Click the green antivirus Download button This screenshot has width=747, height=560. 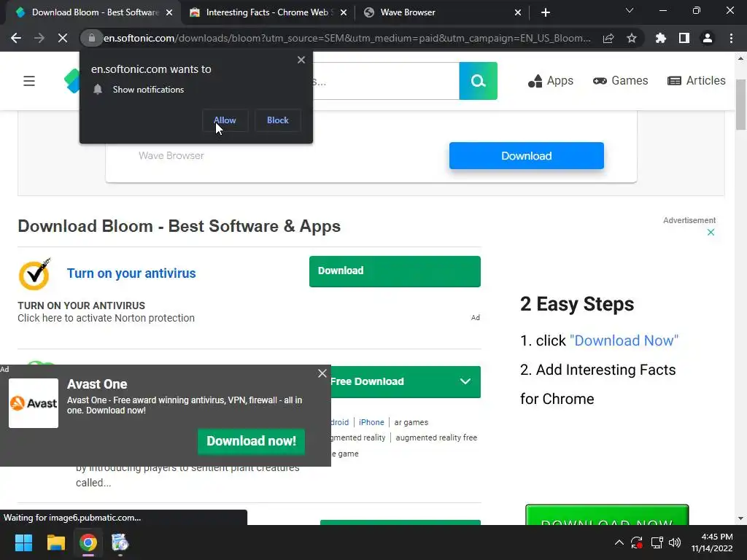coord(395,271)
